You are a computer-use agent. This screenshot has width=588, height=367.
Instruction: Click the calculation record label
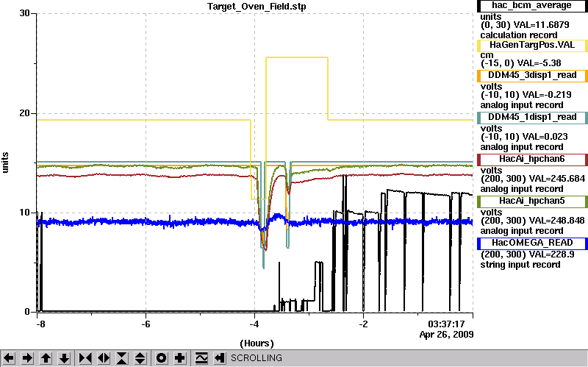coord(519,35)
